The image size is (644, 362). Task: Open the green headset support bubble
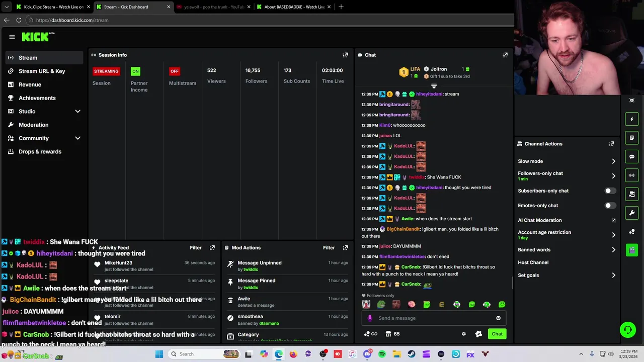point(627,330)
